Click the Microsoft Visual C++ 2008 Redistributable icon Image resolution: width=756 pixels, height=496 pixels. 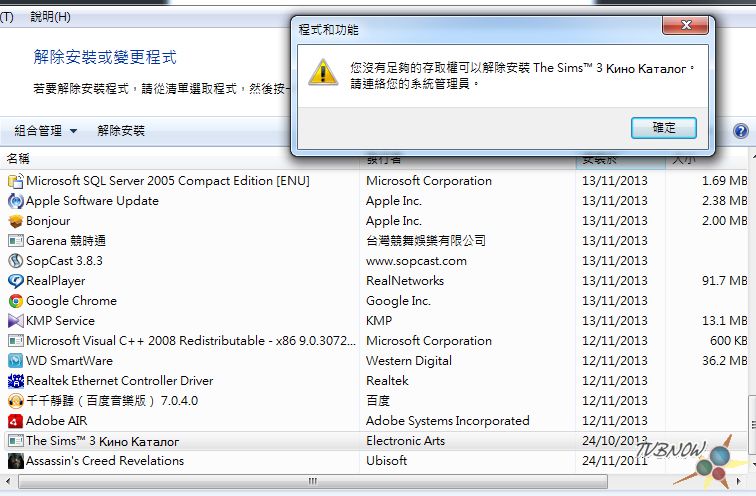coord(15,341)
